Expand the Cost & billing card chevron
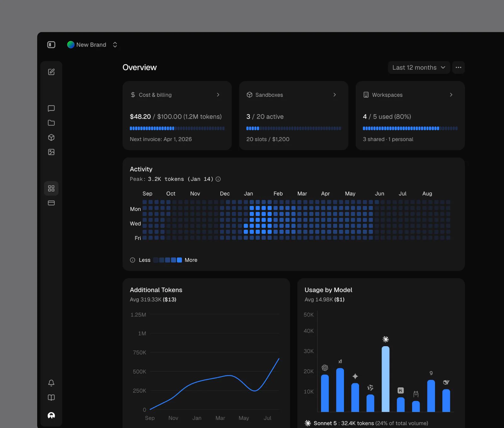This screenshot has width=504, height=428. (218, 95)
